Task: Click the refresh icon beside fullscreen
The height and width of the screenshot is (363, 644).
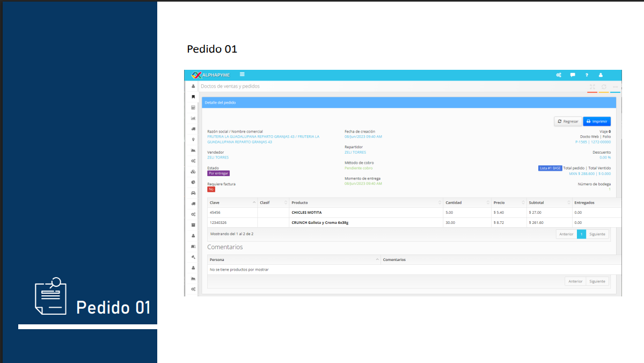Action: point(604,87)
